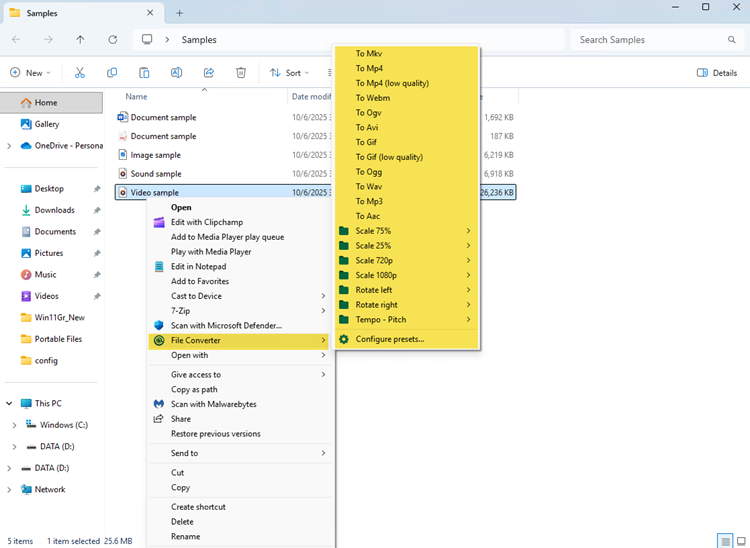Go up one folder with the Up arrow
Screen dimensions: 750x548
point(80,40)
